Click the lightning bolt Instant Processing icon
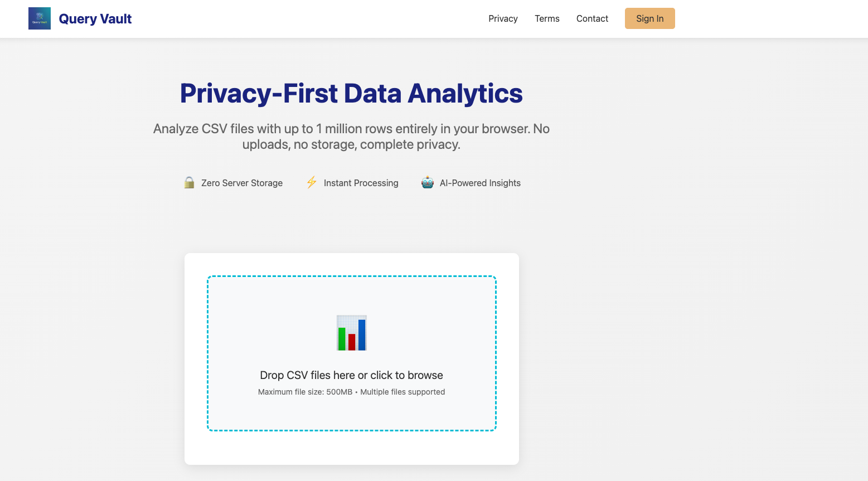Viewport: 868px width, 481px height. 312,182
